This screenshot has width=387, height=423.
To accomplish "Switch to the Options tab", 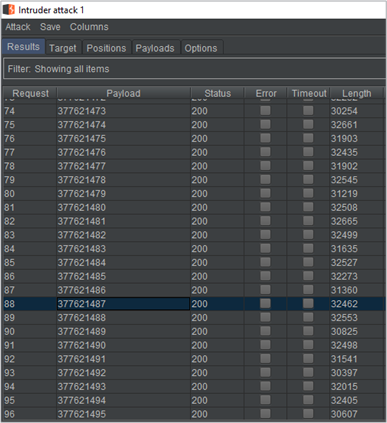I will (x=201, y=48).
